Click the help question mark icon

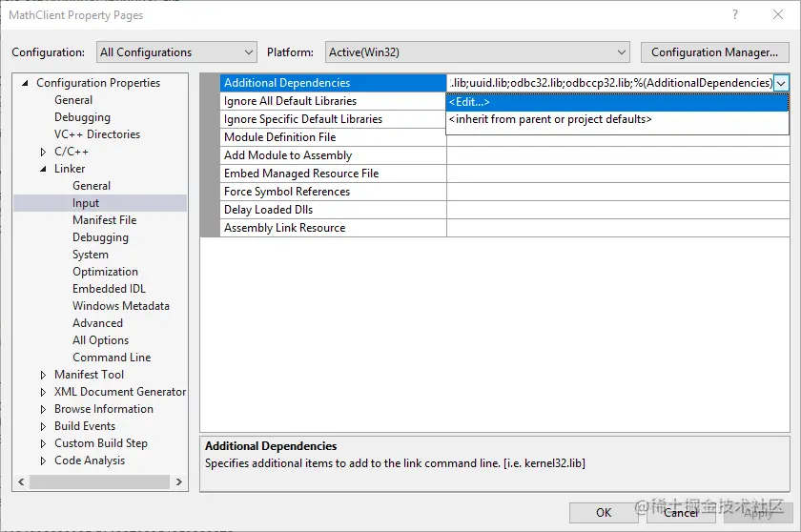[x=735, y=15]
